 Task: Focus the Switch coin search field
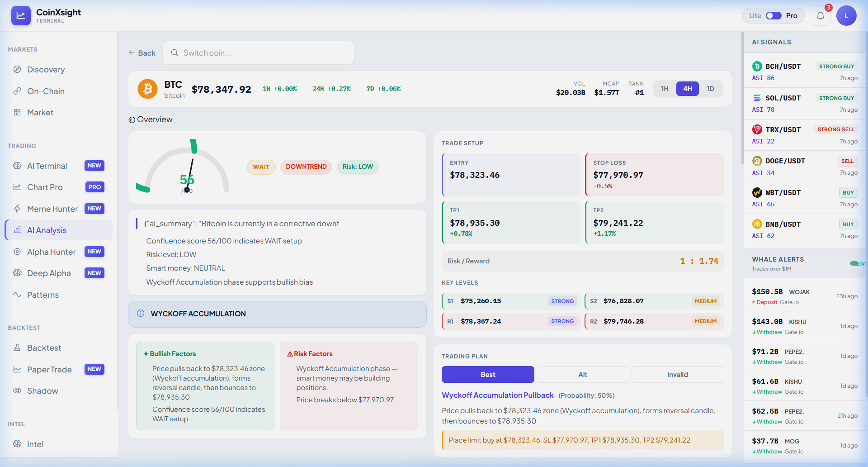pyautogui.click(x=258, y=53)
